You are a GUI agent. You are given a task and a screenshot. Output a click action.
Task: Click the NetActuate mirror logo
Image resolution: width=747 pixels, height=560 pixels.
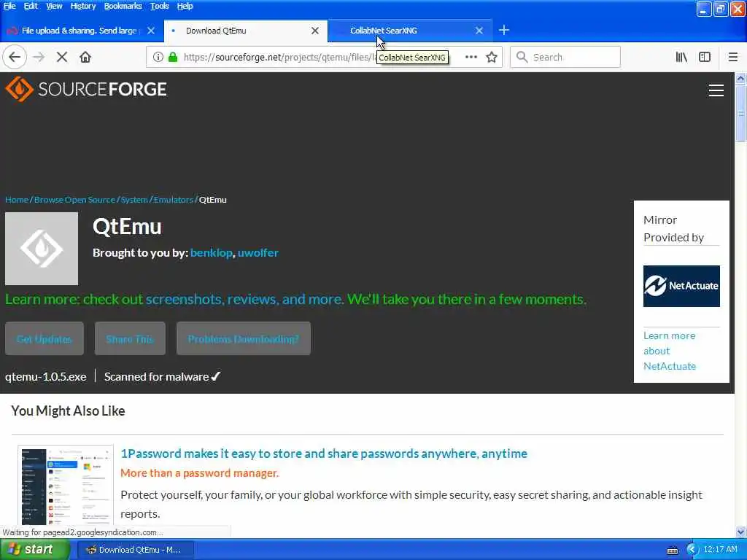click(681, 286)
